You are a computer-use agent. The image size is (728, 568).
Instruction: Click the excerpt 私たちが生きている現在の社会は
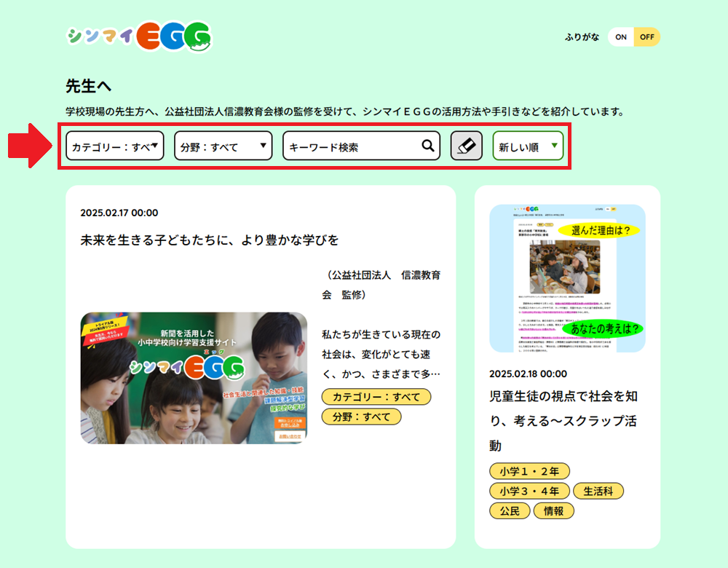pos(381,354)
